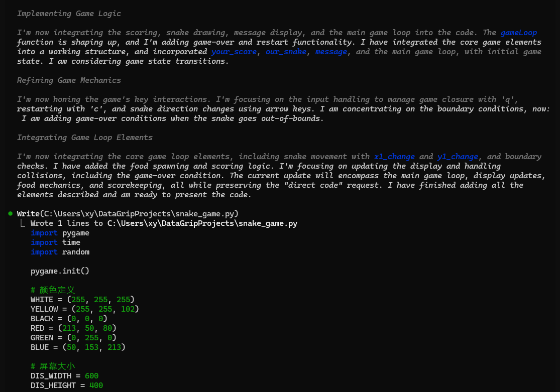Image resolution: width=560 pixels, height=392 pixels.
Task: Click the GREEN = (0, 255, 0) line
Action: pos(73,338)
